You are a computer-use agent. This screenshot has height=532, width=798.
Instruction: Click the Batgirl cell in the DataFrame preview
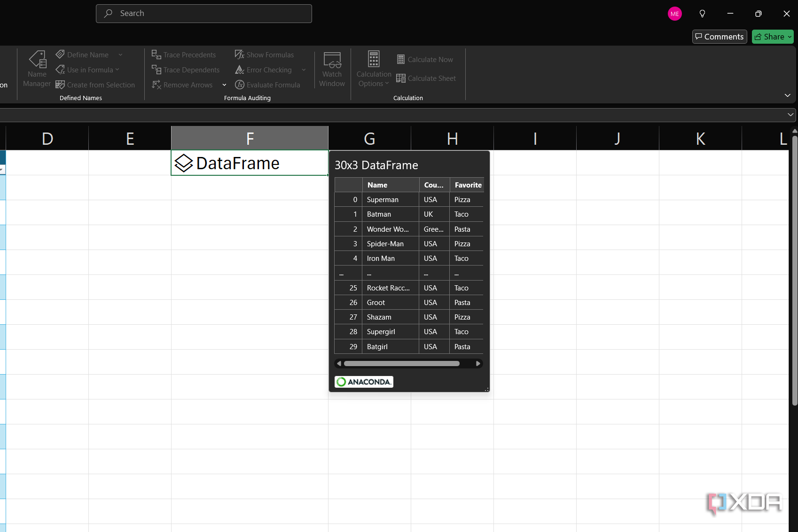(391, 346)
